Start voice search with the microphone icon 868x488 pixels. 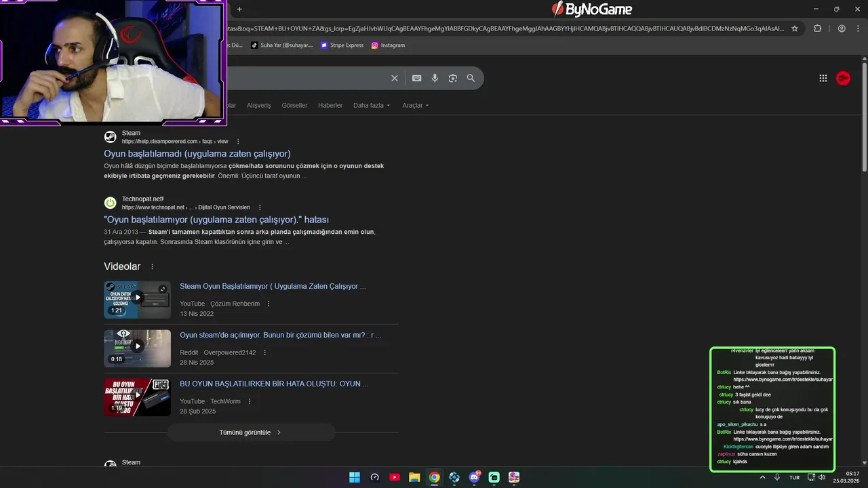(x=435, y=78)
